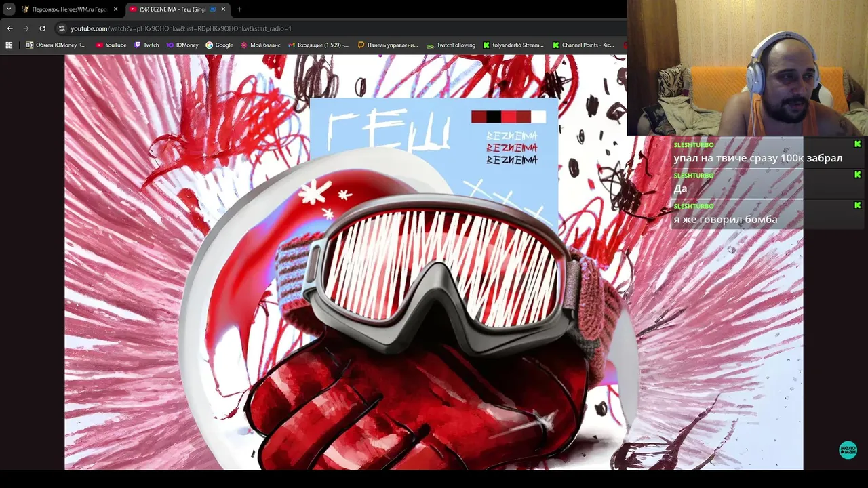The image size is (868, 488).
Task: Click the МЕЛОМАН logo badge on video
Action: pyautogui.click(x=848, y=450)
